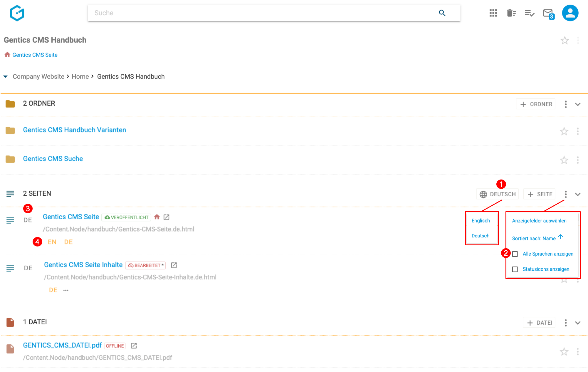Go to Company Website breadcrumb

click(x=38, y=76)
